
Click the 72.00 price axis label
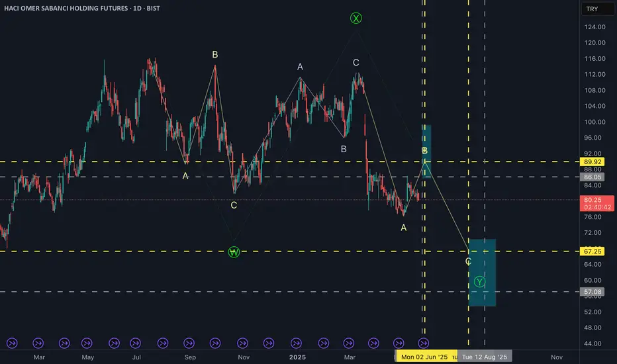(x=593, y=232)
